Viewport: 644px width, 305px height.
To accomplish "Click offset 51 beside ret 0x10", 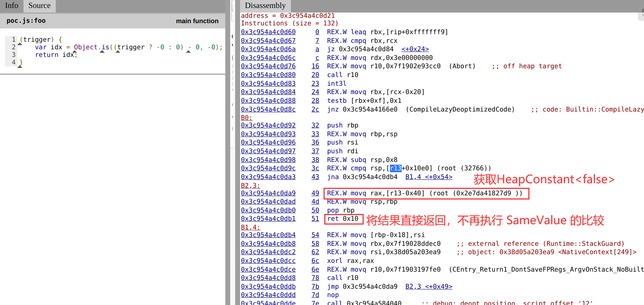I will coord(315,219).
